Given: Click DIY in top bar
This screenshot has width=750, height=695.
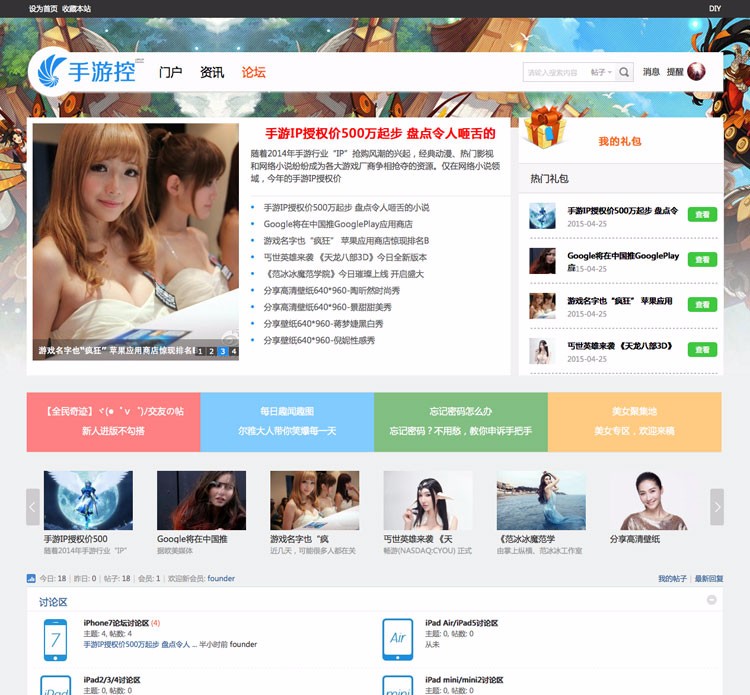Looking at the screenshot, I should coord(715,9).
